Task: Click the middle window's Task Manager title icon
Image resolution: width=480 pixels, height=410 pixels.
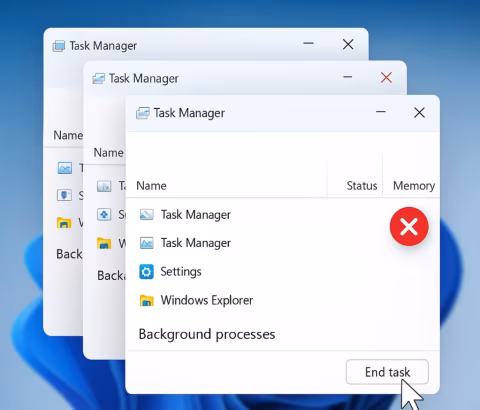Action: click(98, 79)
